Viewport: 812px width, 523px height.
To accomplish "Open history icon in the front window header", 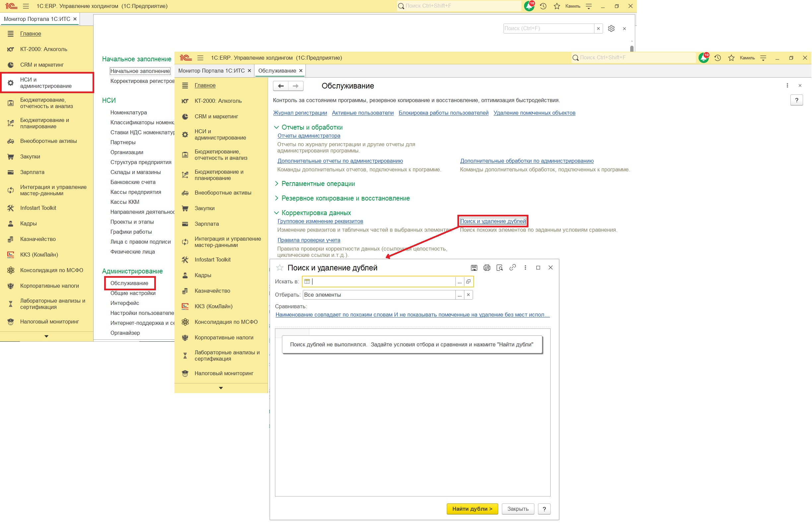I will point(718,58).
